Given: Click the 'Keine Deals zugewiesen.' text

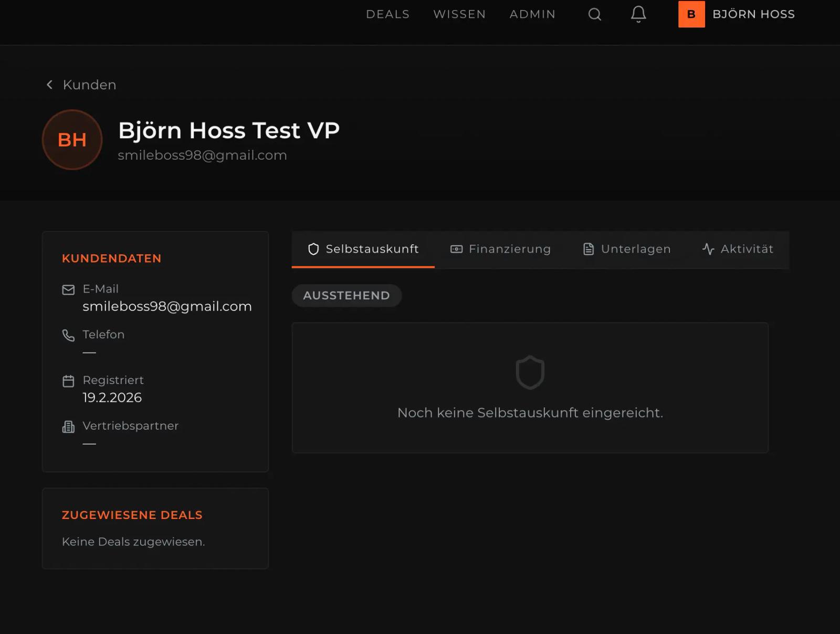Looking at the screenshot, I should (x=133, y=542).
